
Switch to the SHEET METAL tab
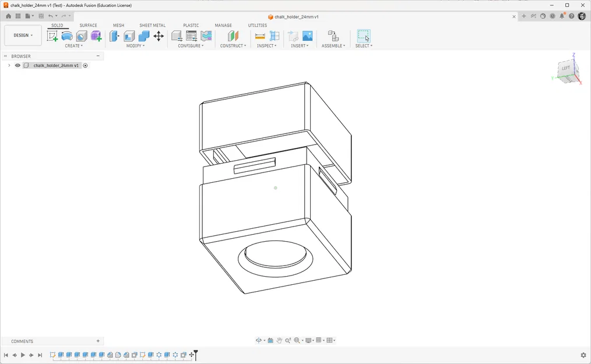[152, 25]
